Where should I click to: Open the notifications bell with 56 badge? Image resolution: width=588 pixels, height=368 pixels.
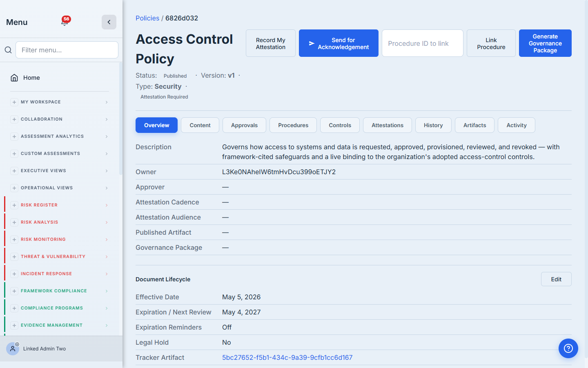pos(65,22)
